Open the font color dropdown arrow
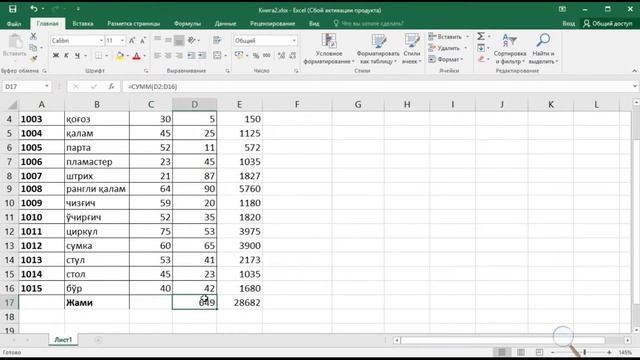640x360 pixels. pyautogui.click(x=144, y=56)
